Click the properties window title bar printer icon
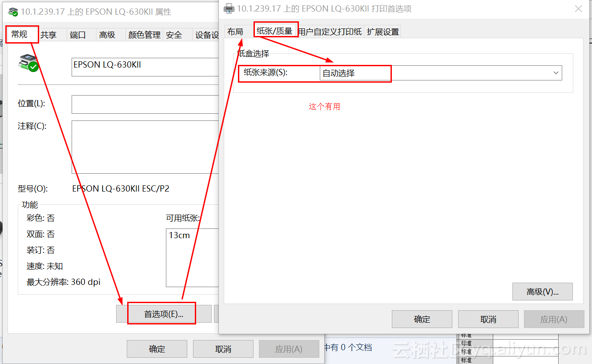 [13, 12]
